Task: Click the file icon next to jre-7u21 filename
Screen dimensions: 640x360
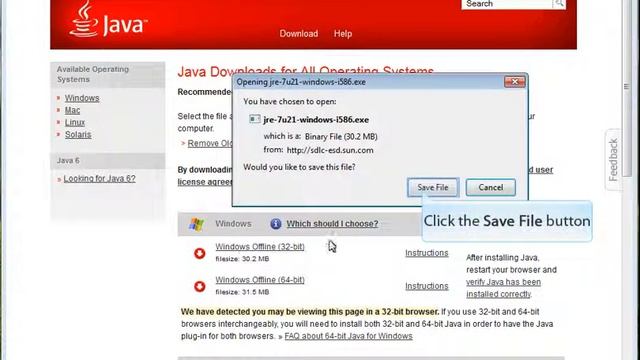Action: (x=255, y=119)
